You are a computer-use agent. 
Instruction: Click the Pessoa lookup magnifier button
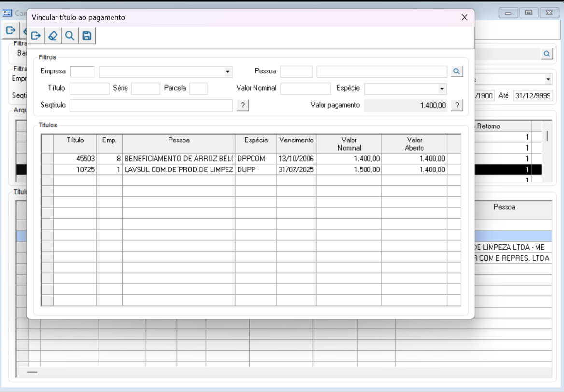(456, 71)
